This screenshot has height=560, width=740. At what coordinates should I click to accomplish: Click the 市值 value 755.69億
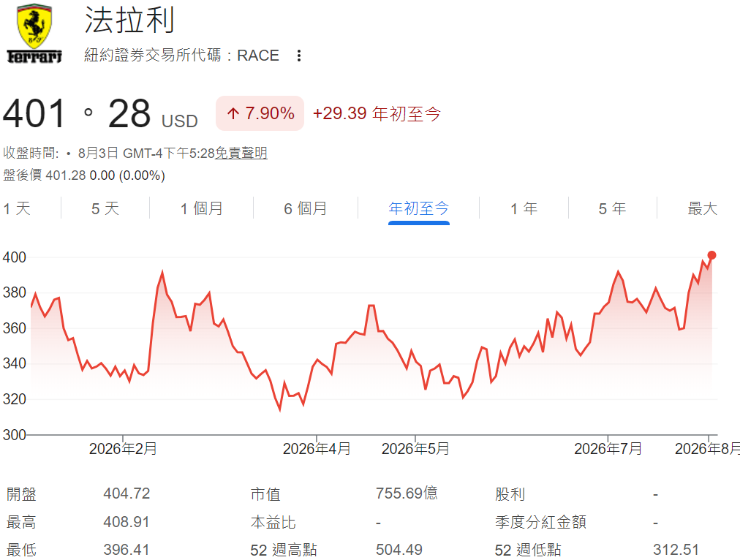click(407, 493)
